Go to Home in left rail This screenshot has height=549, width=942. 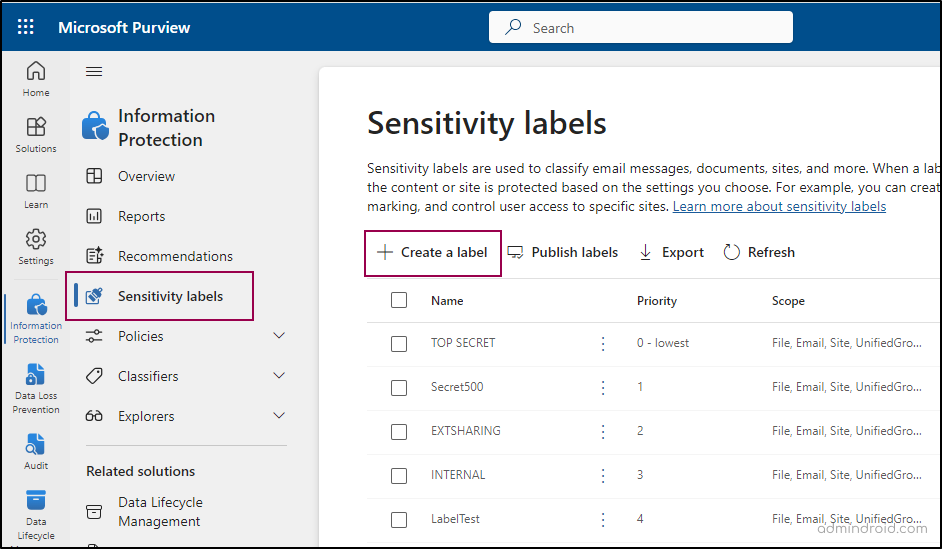pyautogui.click(x=36, y=78)
